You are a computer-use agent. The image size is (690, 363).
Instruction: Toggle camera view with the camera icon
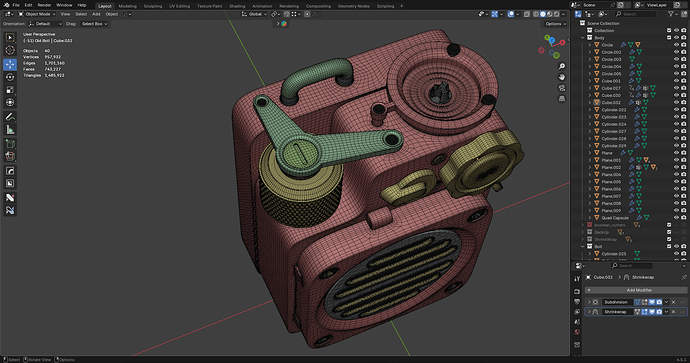coord(562,88)
